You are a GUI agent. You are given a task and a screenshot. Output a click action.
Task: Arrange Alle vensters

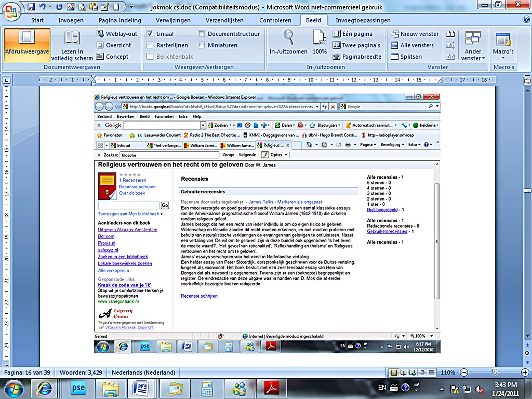pyautogui.click(x=412, y=45)
